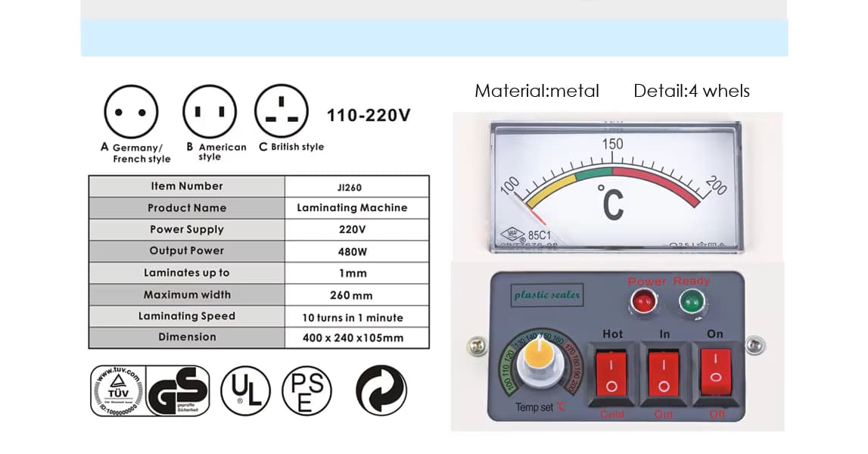Click the green Ready indicator light
This screenshot has width=868, height=454.
[x=692, y=303]
